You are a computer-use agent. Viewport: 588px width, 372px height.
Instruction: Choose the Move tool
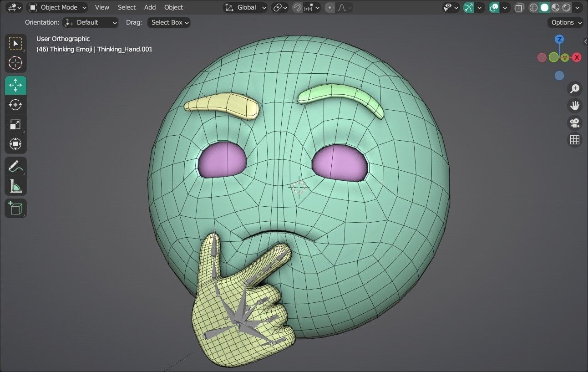click(15, 85)
